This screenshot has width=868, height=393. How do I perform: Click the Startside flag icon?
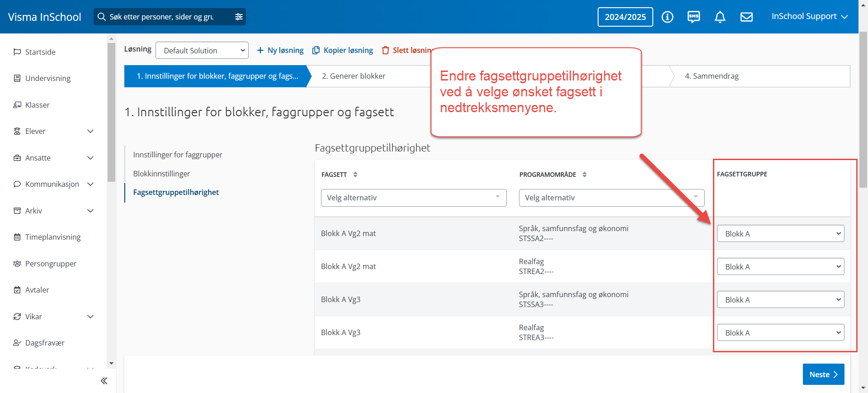(17, 52)
